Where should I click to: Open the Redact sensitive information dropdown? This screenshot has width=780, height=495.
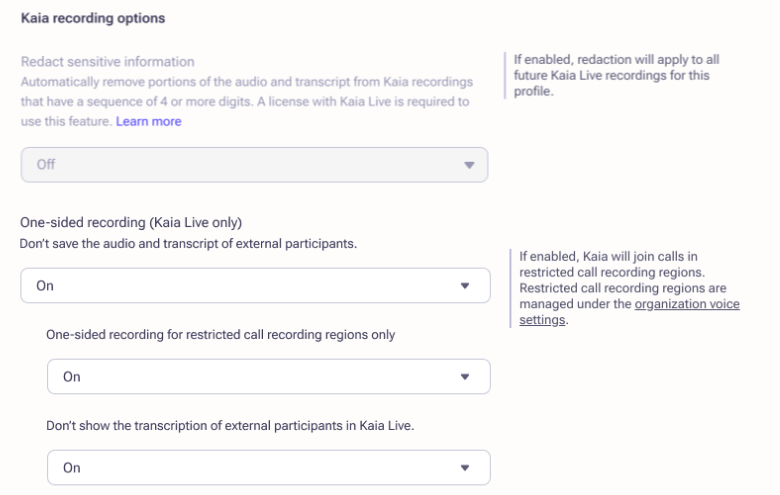(x=254, y=165)
